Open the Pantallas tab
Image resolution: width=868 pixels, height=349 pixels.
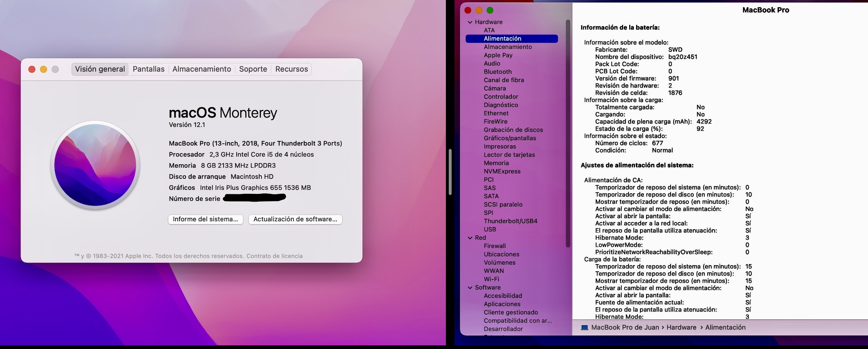[x=148, y=69]
